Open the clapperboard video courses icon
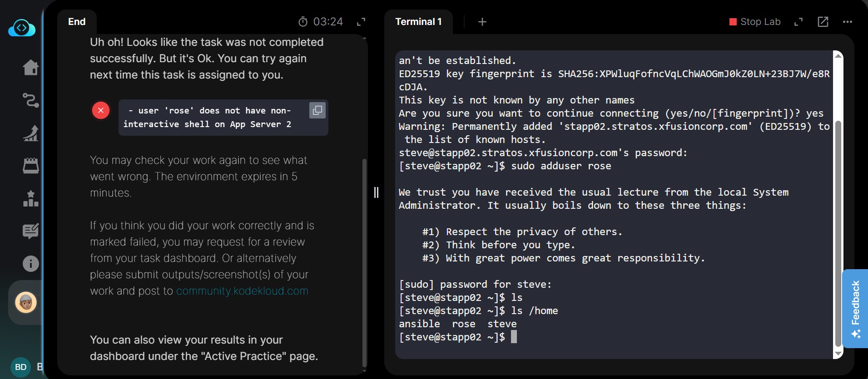Viewport: 868px width, 379px height. 30,166
